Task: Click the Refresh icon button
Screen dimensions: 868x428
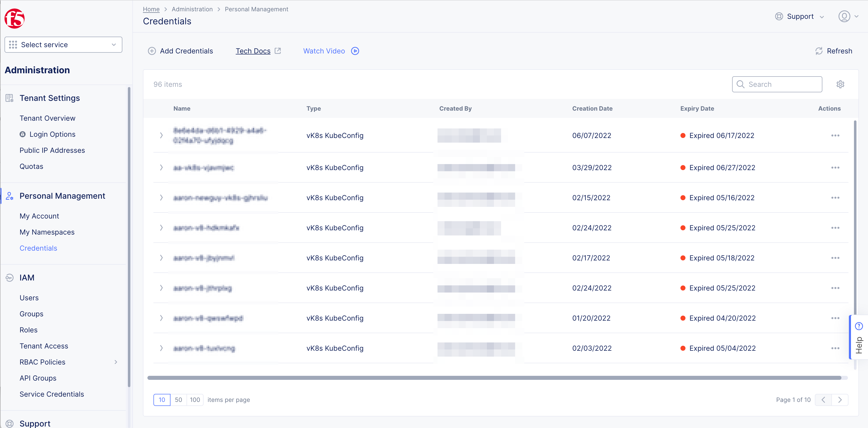Action: tap(819, 51)
